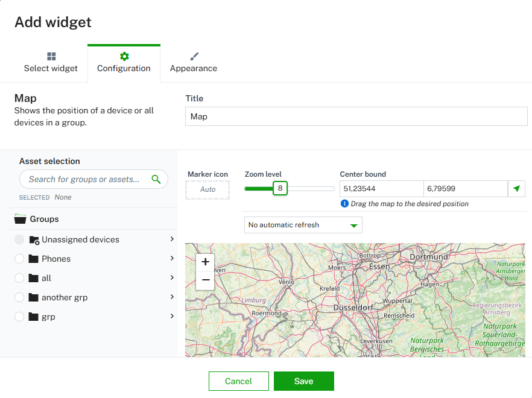Click the search magnifier icon in Asset selection
Image resolution: width=532 pixels, height=398 pixels.
click(156, 179)
